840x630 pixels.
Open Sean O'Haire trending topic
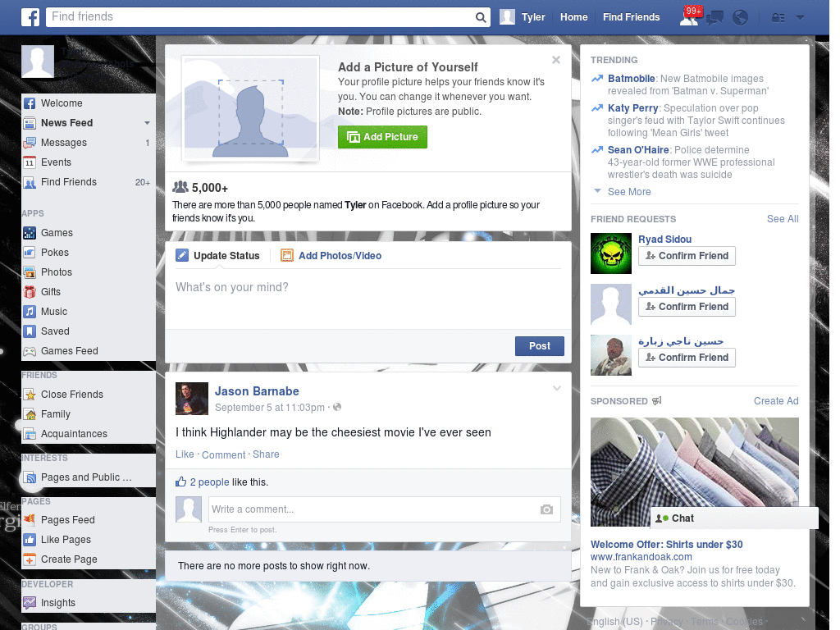tap(638, 150)
